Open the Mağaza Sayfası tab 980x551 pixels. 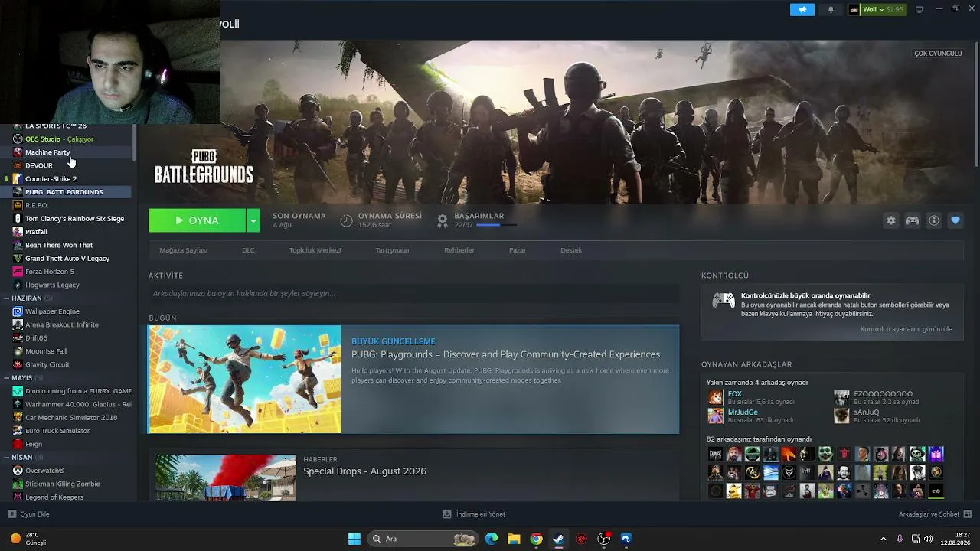(x=184, y=250)
